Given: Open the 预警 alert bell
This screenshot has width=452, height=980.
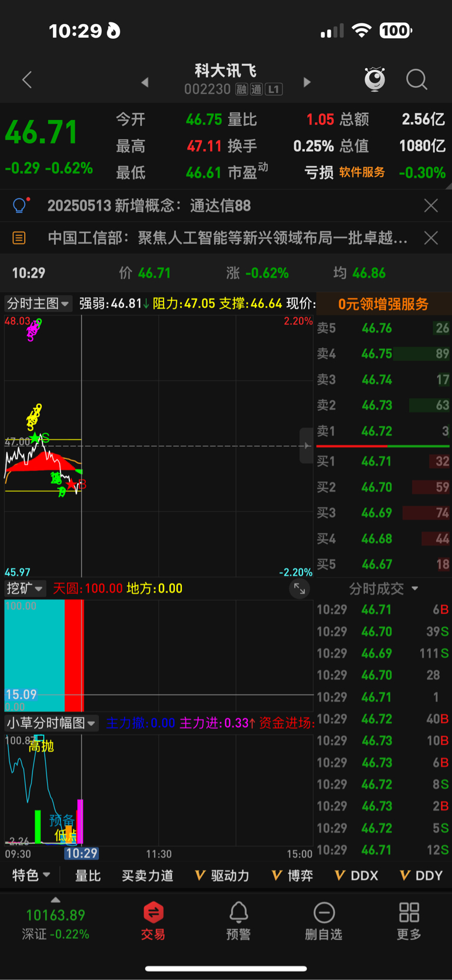Looking at the screenshot, I should tap(238, 921).
